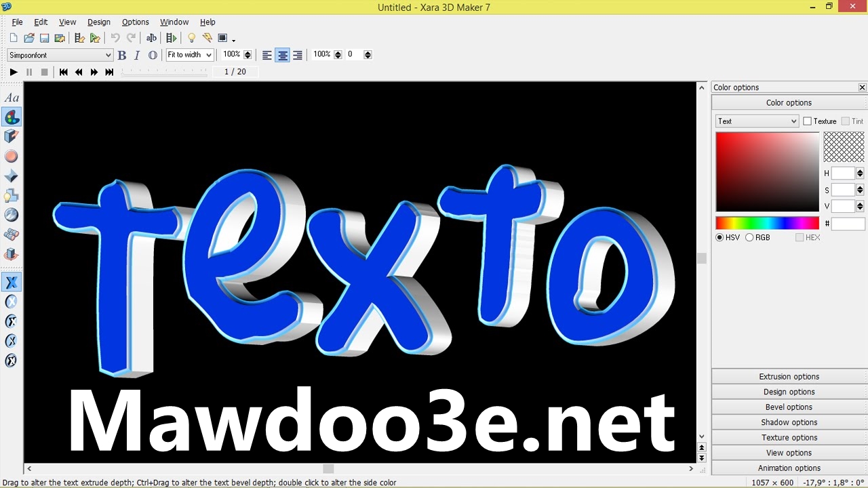Expand Bevel options panel
The image size is (868, 488).
[789, 407]
